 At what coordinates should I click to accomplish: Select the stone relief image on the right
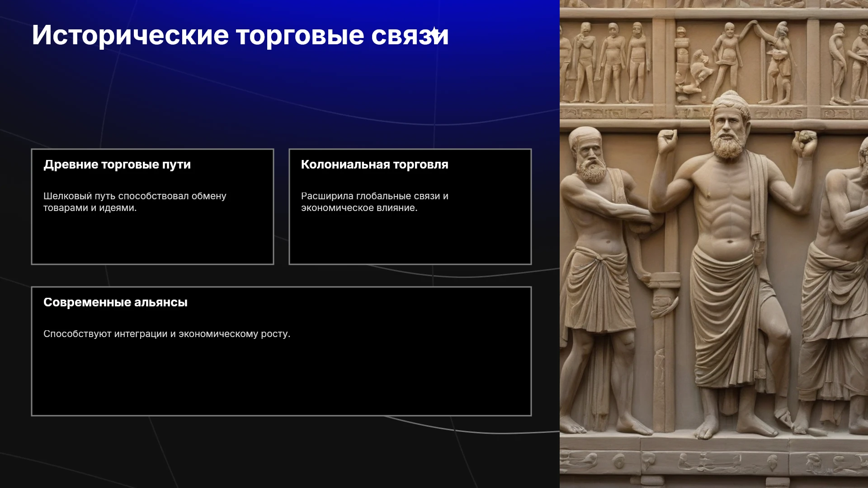coord(714,244)
